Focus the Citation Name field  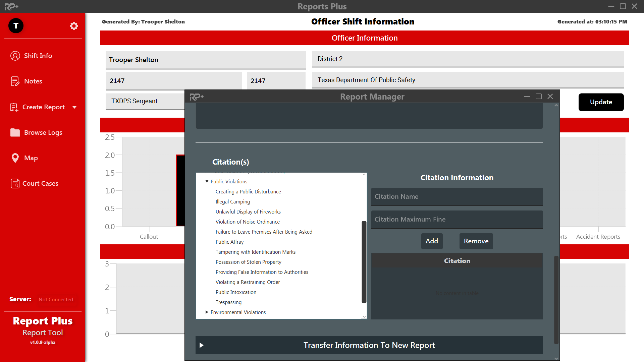click(x=457, y=197)
